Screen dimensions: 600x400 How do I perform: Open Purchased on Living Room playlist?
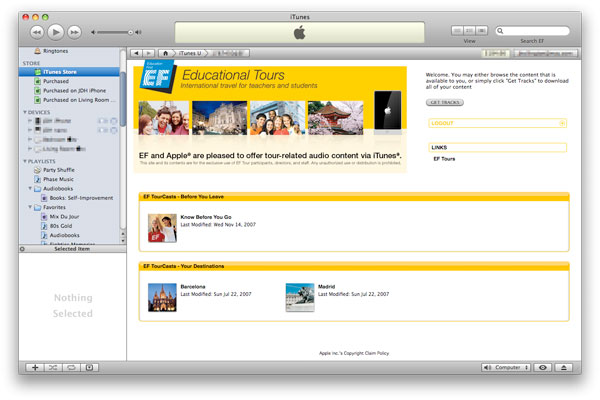[79, 100]
